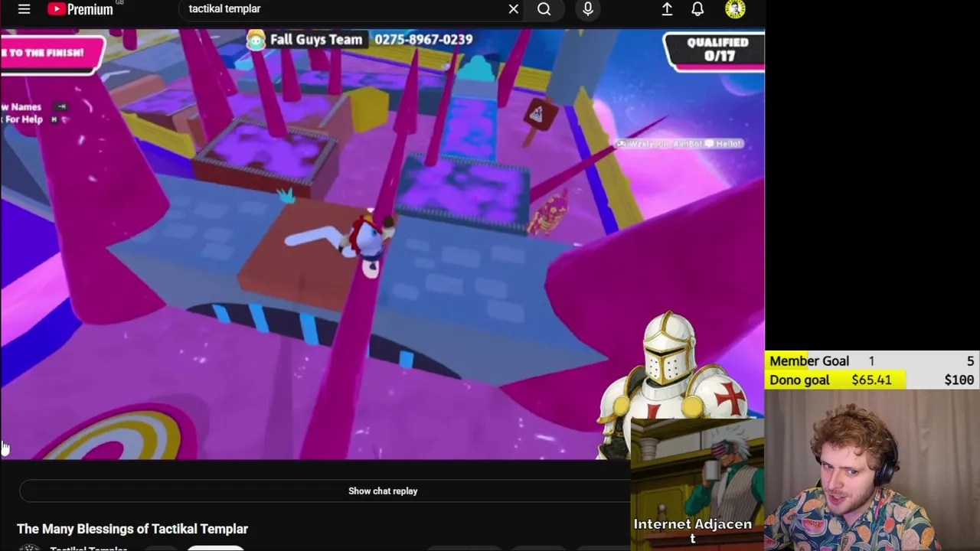This screenshot has height=551, width=980.
Task: Open the account avatar menu
Action: 735,9
